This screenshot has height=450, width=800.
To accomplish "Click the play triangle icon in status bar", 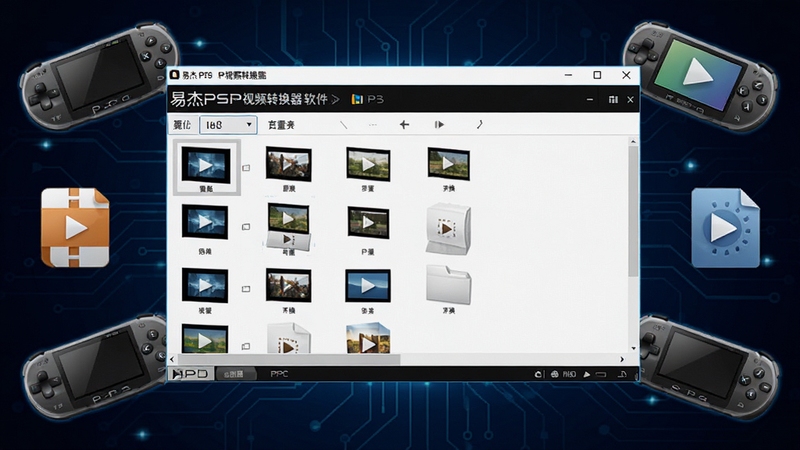I will tap(587, 374).
